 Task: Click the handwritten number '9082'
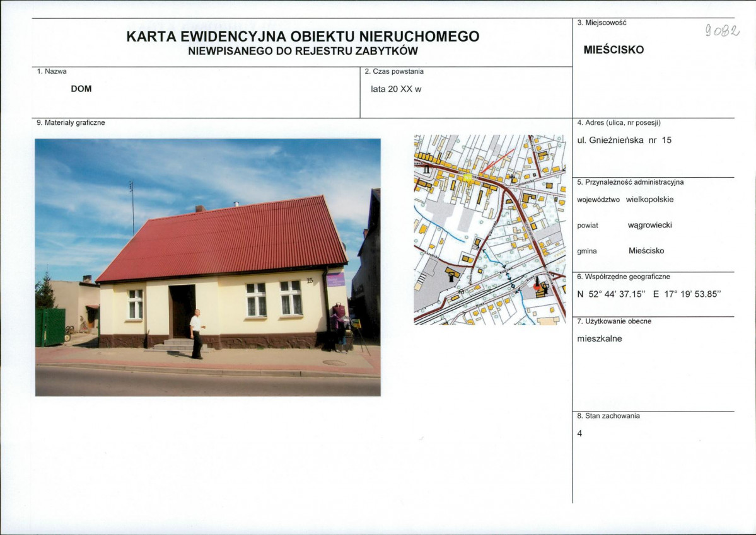(x=722, y=31)
